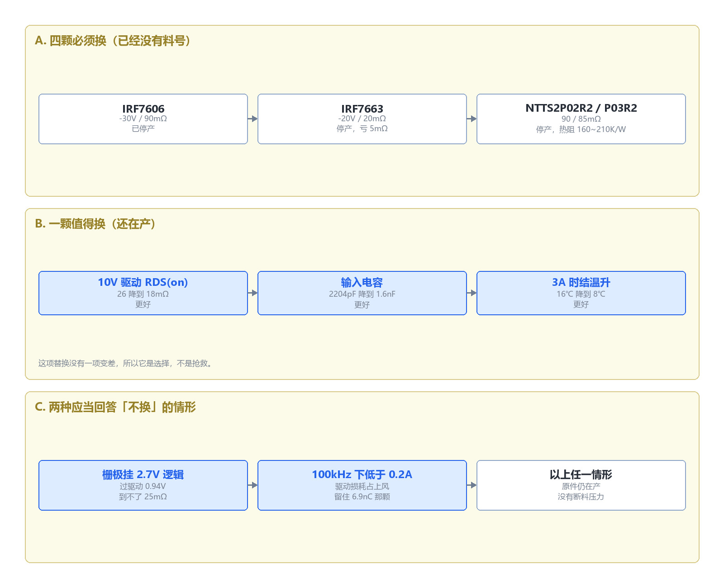
Task: Click text 过驱动 0.94V
Action: pyautogui.click(x=143, y=486)
